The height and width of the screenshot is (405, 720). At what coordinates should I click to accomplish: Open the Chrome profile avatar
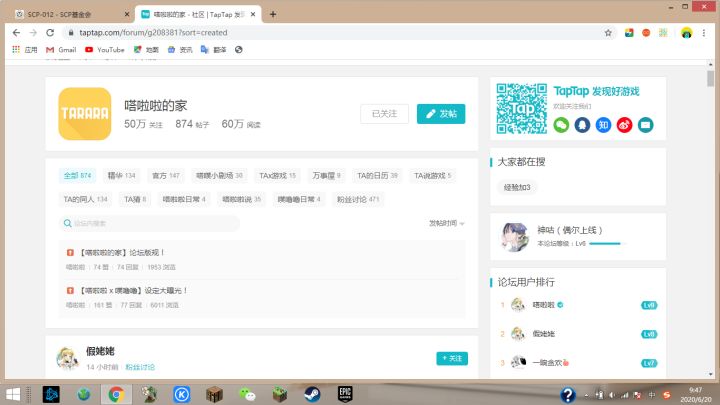[x=686, y=33]
